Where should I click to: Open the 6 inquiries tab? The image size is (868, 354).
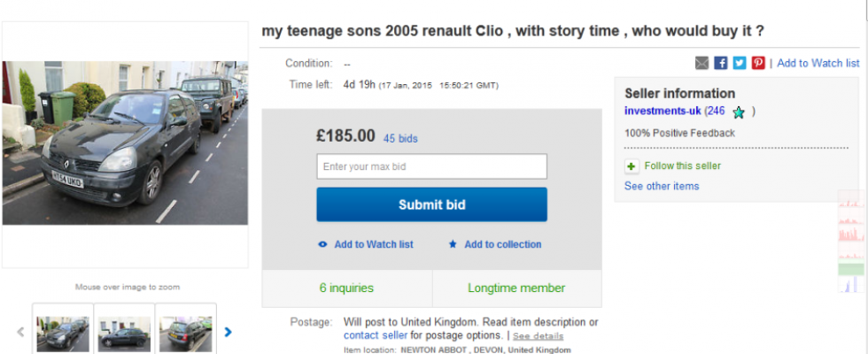[346, 288]
